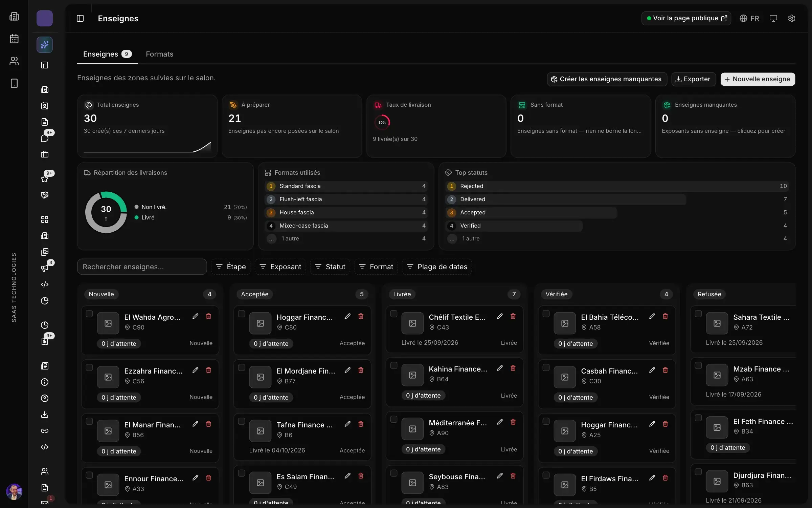Check the Ezzahra Financ card checkbox
The width and height of the screenshot is (812, 508).
point(89,367)
